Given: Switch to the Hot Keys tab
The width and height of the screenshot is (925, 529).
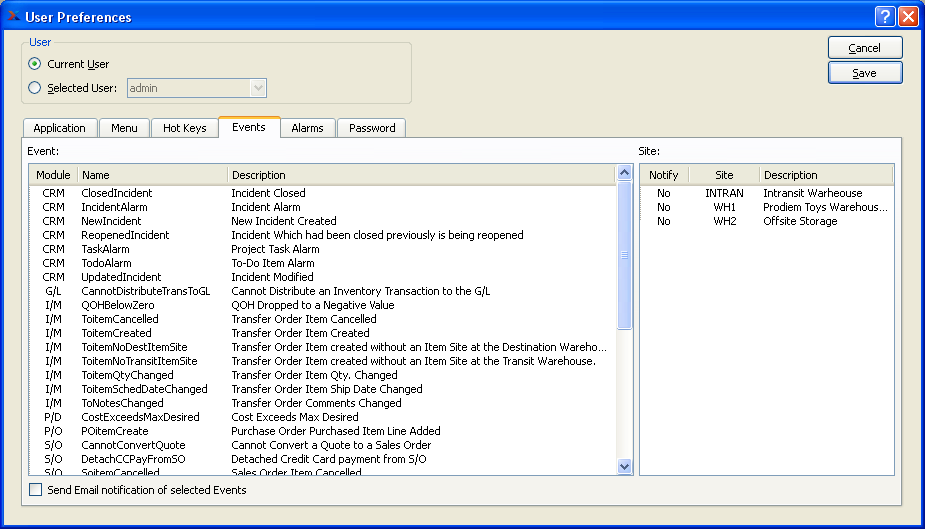Looking at the screenshot, I should pos(184,128).
